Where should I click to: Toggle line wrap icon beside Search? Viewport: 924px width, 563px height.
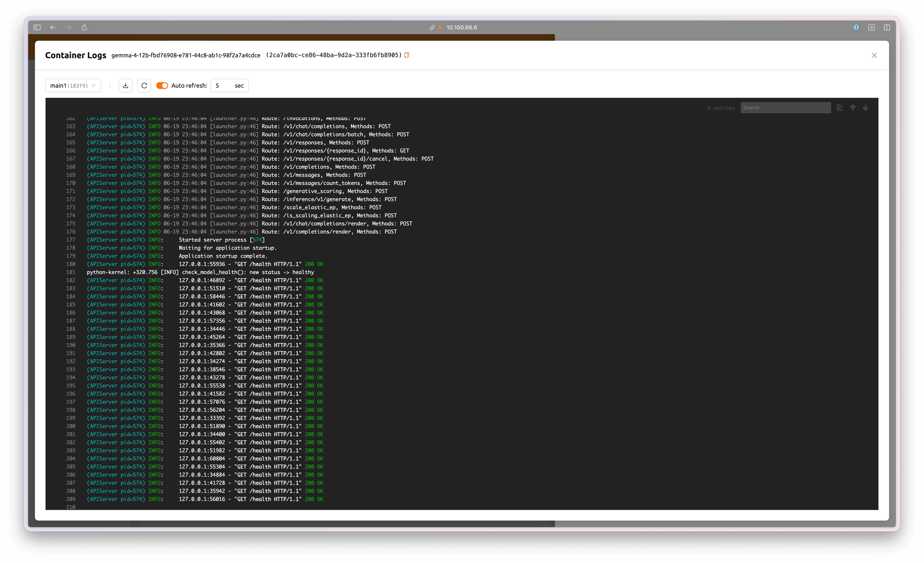840,108
